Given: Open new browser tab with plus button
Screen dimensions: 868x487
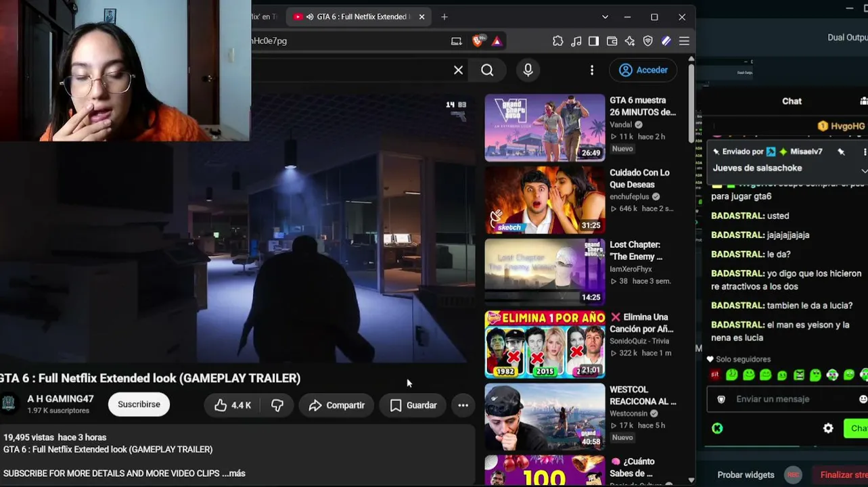Looking at the screenshot, I should point(444,17).
